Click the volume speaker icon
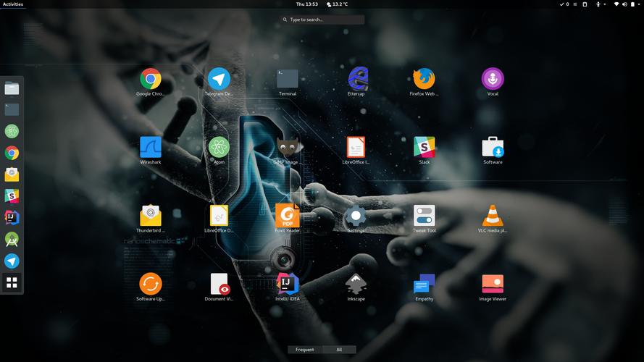Screen dimensions: 644x362 point(624,4)
